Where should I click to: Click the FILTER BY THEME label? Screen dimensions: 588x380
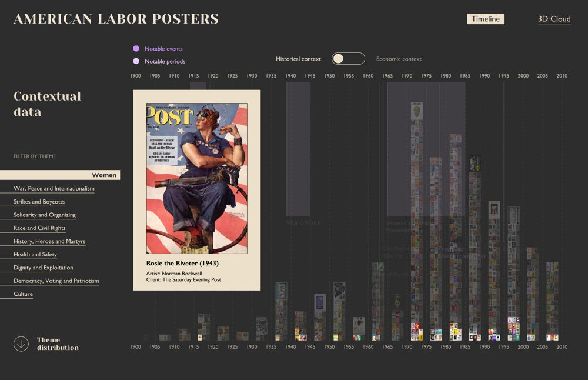coord(35,156)
